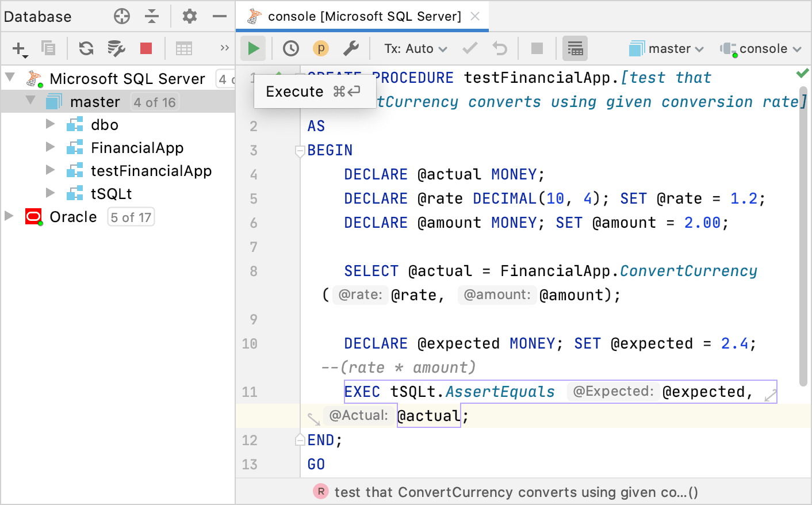812x505 pixels.
Task: Refresh the data source with the sync icon
Action: (x=86, y=48)
